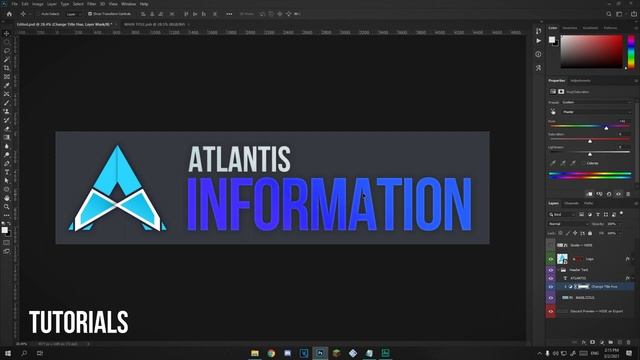Click the Logo layer thumbnail
This screenshot has height=360, width=640.
coord(562,259)
